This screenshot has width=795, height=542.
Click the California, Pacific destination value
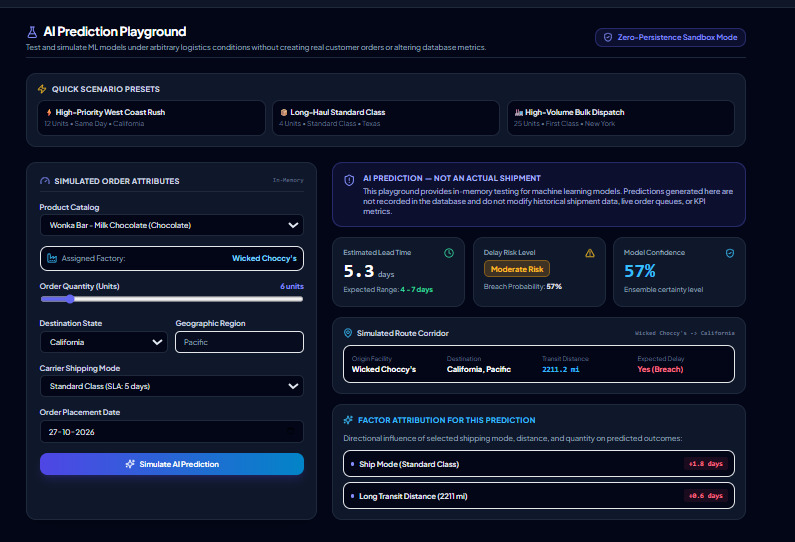click(x=479, y=369)
